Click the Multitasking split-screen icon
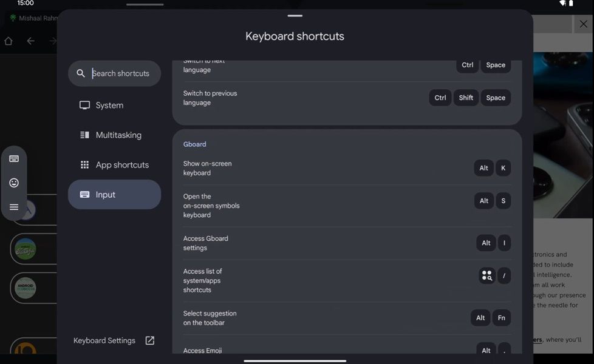The image size is (594, 364). pyautogui.click(x=84, y=135)
